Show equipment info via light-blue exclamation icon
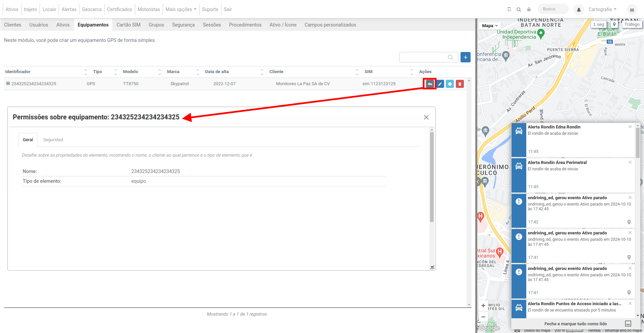The height and width of the screenshot is (333, 644). click(x=450, y=84)
